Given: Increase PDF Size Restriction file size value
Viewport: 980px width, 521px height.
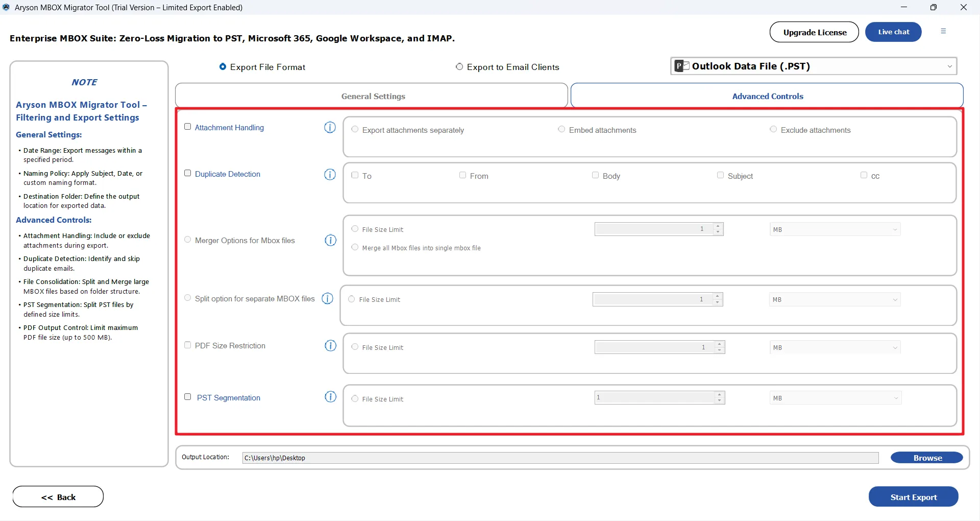Looking at the screenshot, I should click(x=720, y=344).
